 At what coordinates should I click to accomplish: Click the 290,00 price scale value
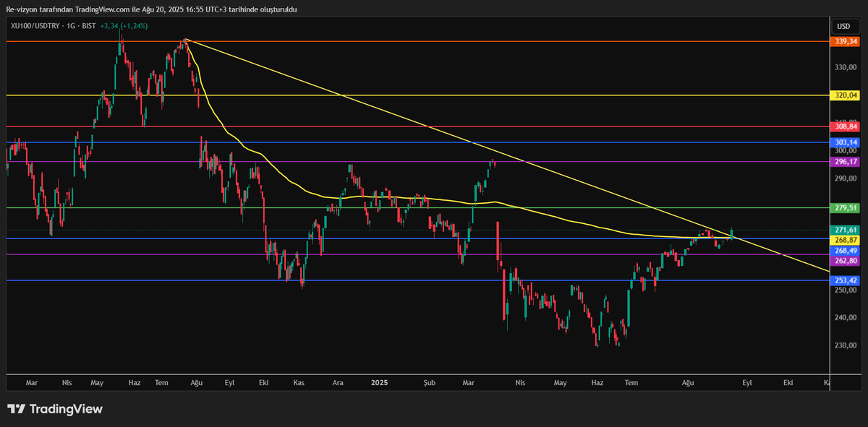pos(846,178)
